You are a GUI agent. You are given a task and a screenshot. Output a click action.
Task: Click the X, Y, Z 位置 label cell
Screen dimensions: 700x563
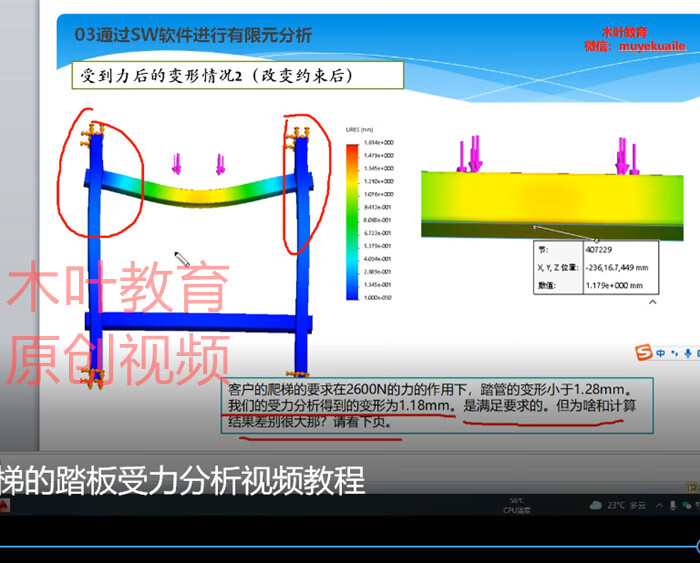[558, 267]
